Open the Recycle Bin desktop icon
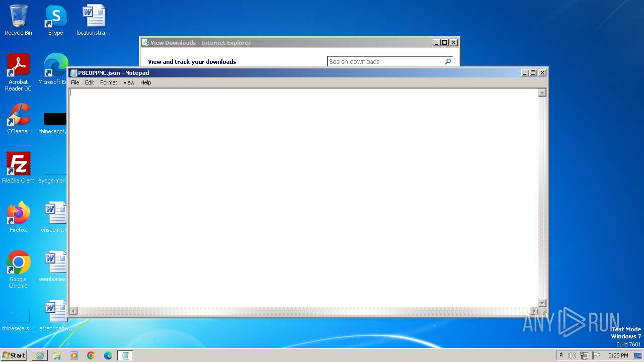This screenshot has width=644, height=362. (18, 20)
